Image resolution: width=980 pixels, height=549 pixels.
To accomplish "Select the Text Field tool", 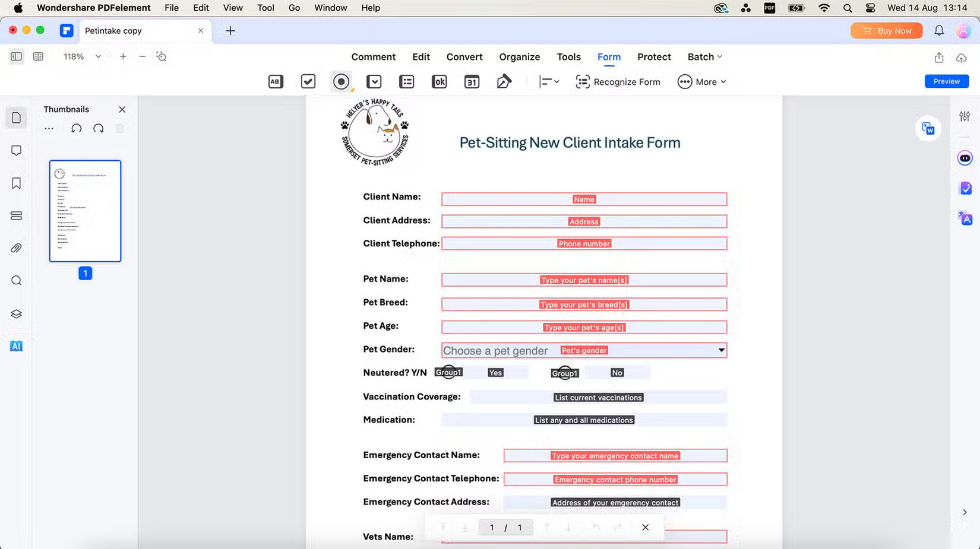I will pos(275,81).
